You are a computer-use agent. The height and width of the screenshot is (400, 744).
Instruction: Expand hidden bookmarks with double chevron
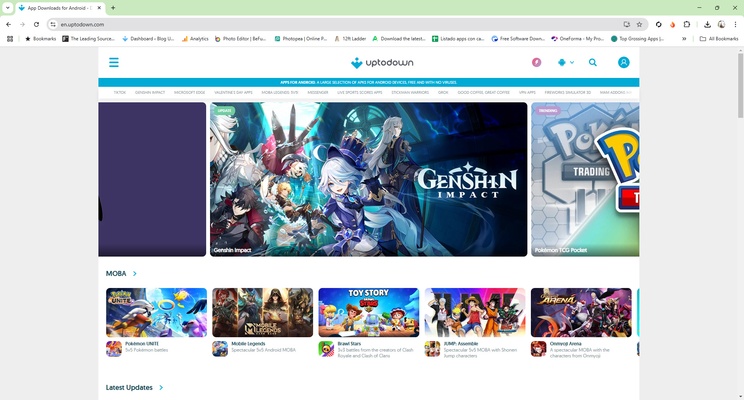click(684, 39)
